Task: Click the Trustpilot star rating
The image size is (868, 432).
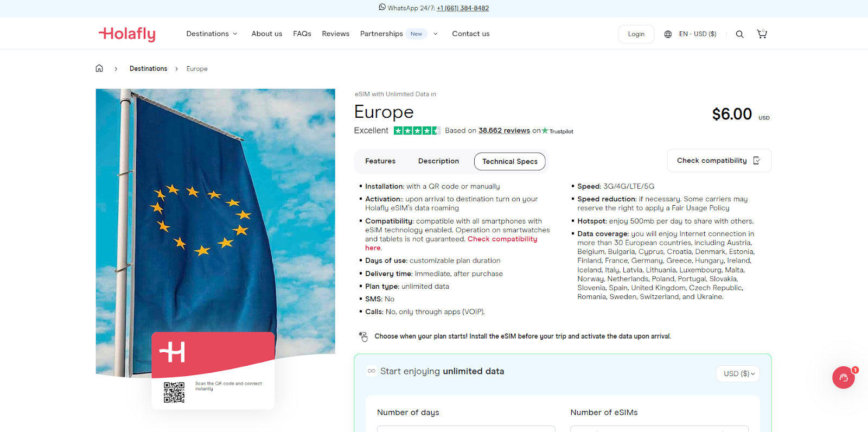Action: point(417,131)
